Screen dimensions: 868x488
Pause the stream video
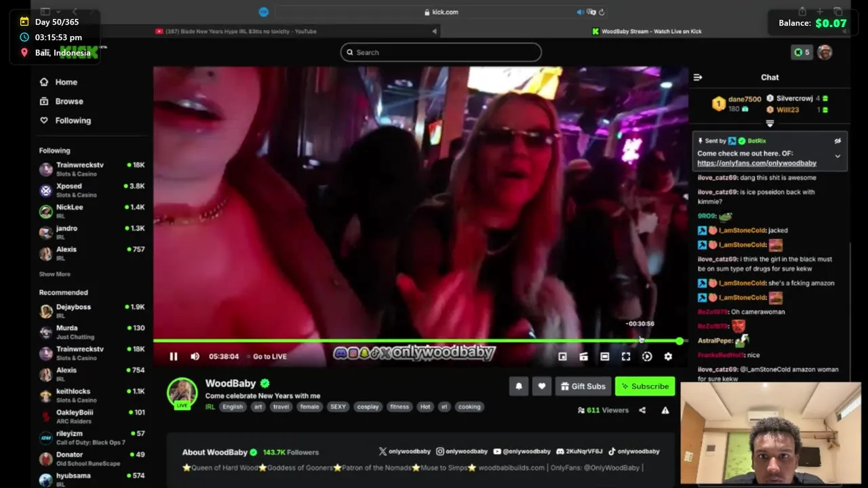click(173, 357)
